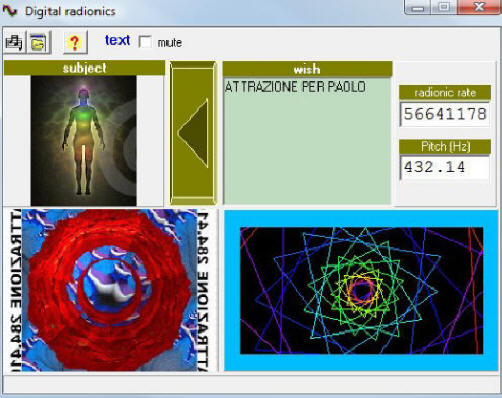The image size is (502, 398).
Task: Minimize the Digital radionics window
Action: 417,7
